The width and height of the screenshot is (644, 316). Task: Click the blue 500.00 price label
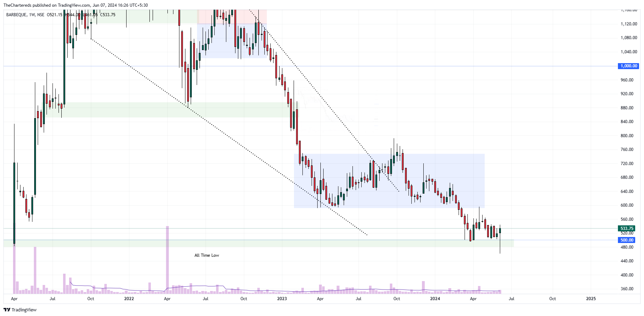click(627, 240)
